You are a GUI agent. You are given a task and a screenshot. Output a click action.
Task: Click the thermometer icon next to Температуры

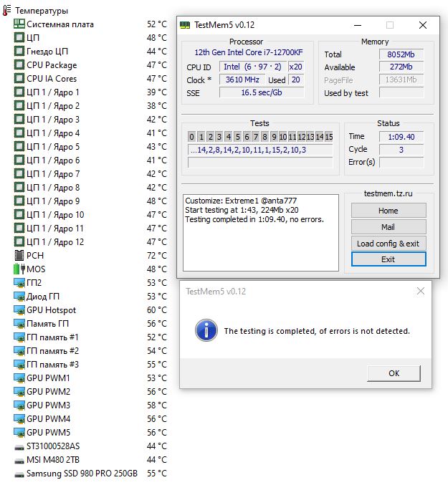click(6, 10)
